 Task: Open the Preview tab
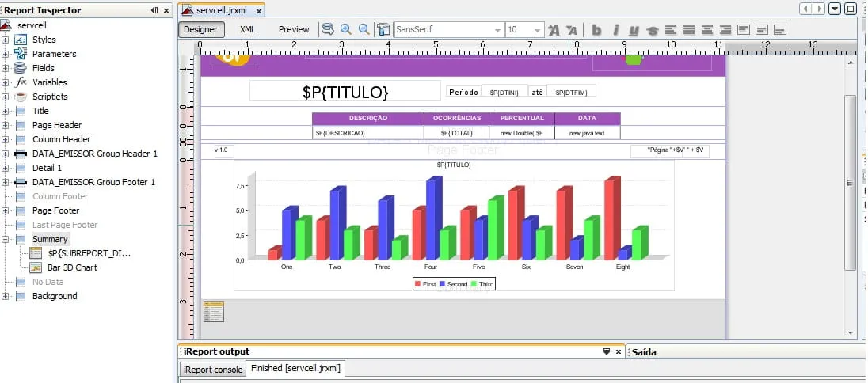coord(294,29)
